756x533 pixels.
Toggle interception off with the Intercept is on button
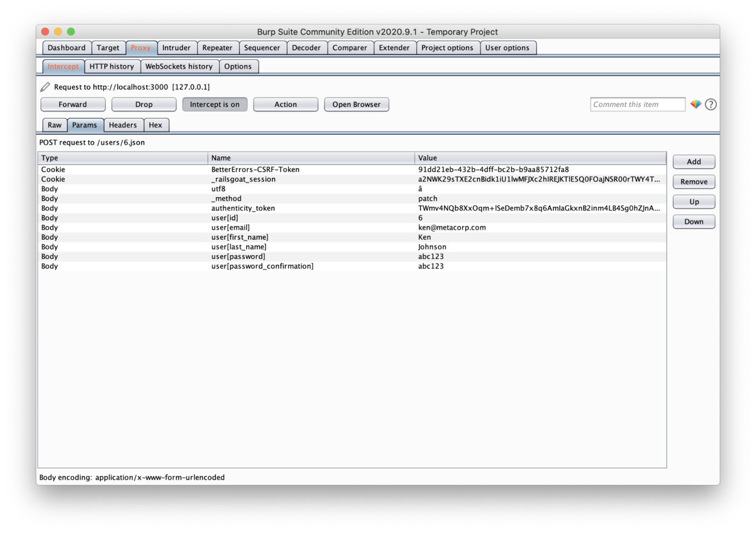(x=214, y=104)
